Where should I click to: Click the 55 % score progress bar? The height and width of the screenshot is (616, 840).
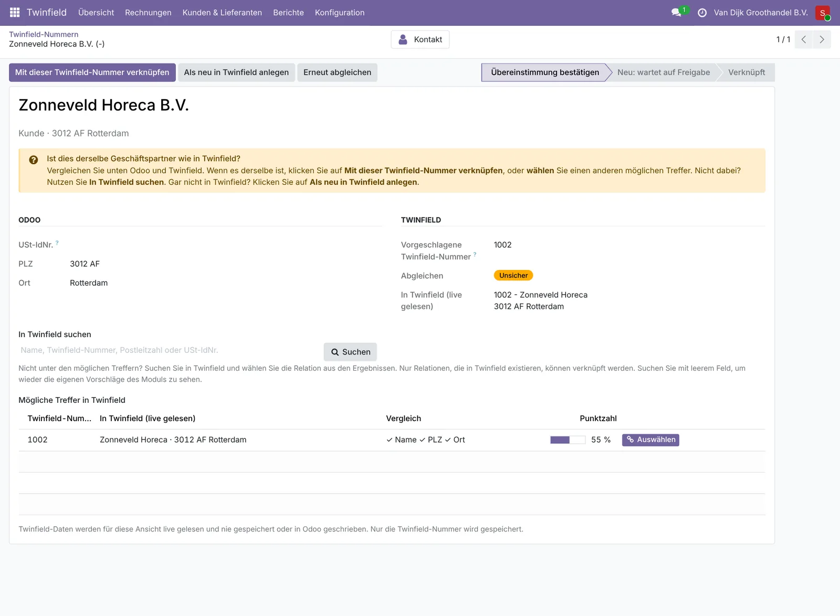pyautogui.click(x=568, y=440)
